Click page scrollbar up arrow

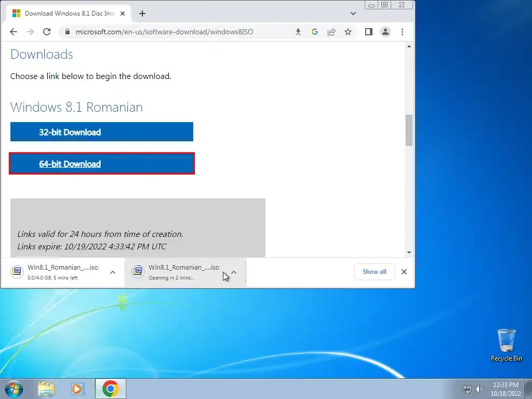point(409,46)
